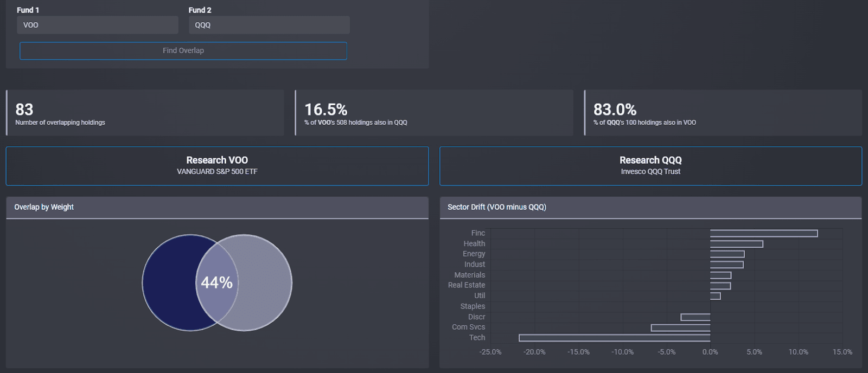Click the Real Estate sector drift bar
868x373 pixels.
pyautogui.click(x=720, y=286)
